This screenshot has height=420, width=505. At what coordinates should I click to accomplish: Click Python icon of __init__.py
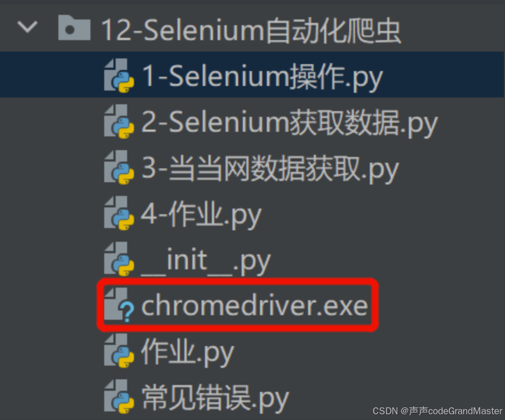coord(119,259)
